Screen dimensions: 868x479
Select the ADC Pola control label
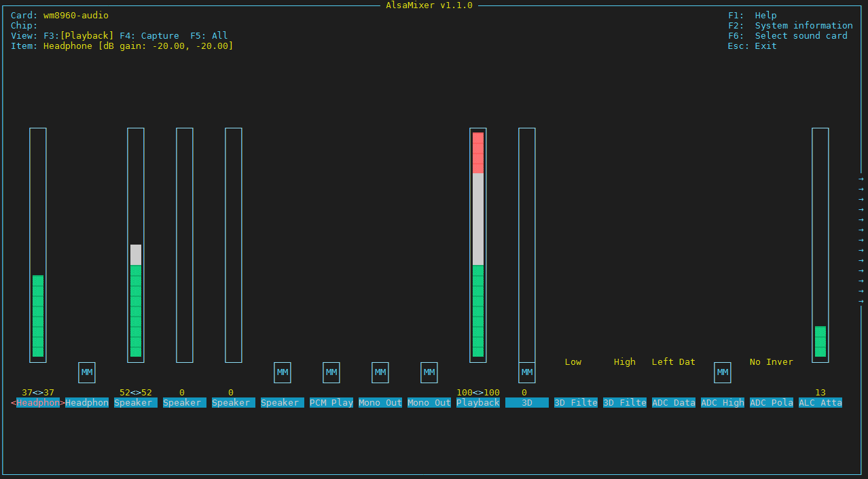click(x=772, y=403)
